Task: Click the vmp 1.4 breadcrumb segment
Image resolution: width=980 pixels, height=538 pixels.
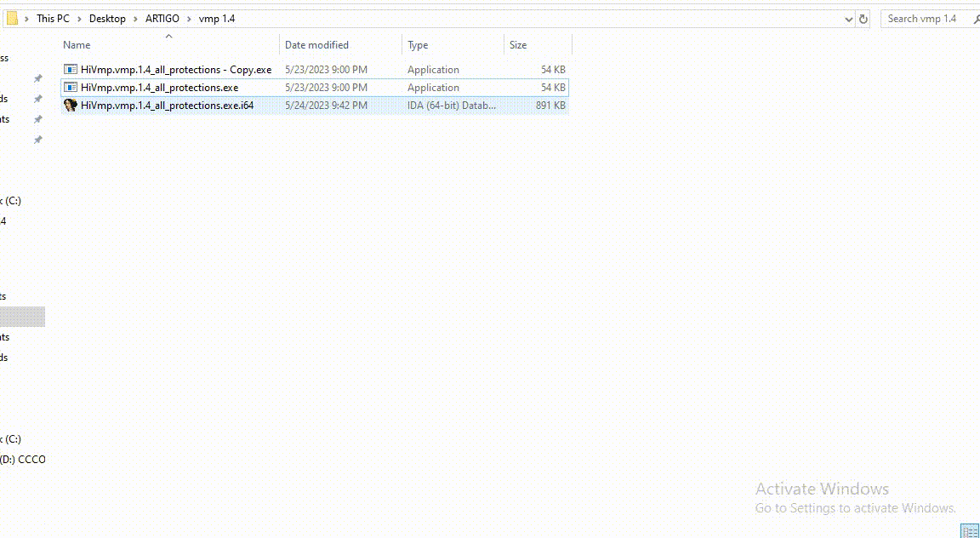Action: pos(217,19)
